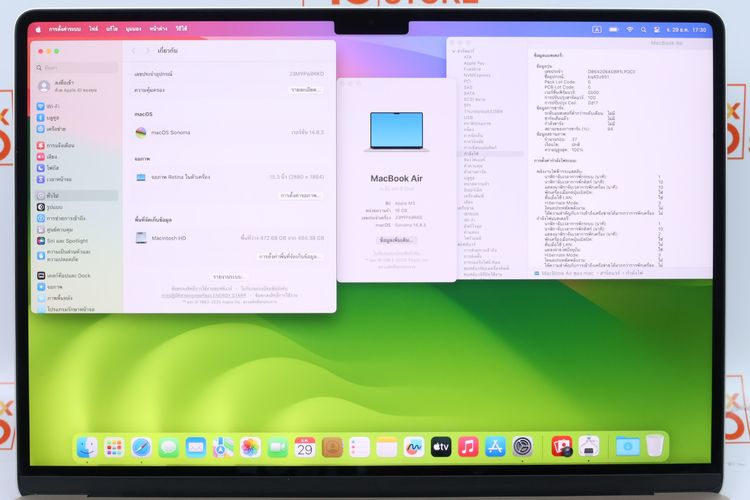The width and height of the screenshot is (750, 500).
Task: Open the ENERGY STAR compliance link
Action: 204,296
